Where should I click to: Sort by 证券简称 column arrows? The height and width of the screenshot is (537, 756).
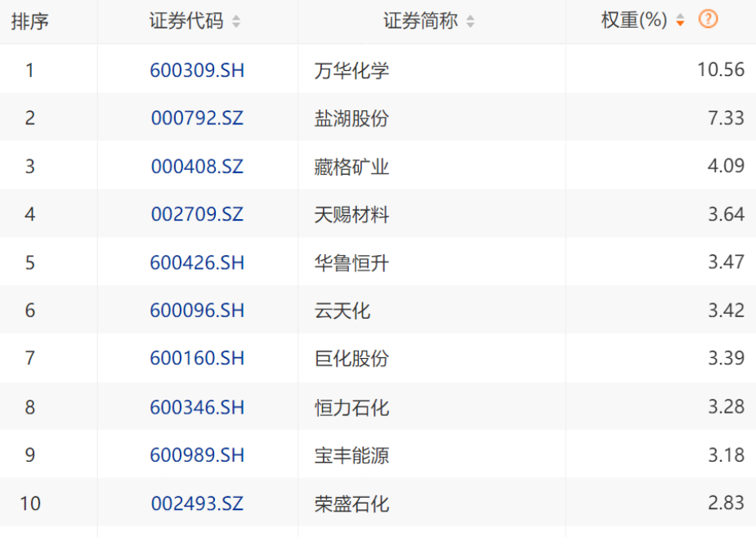[x=470, y=21]
